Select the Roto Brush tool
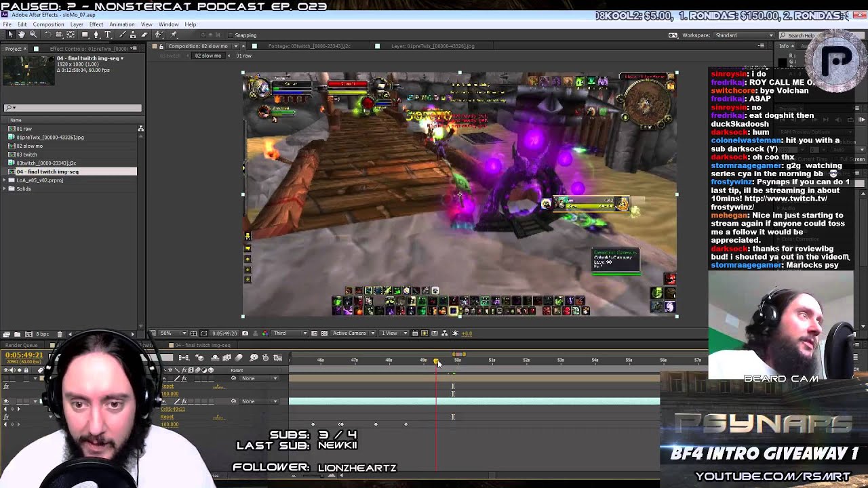 (159, 35)
